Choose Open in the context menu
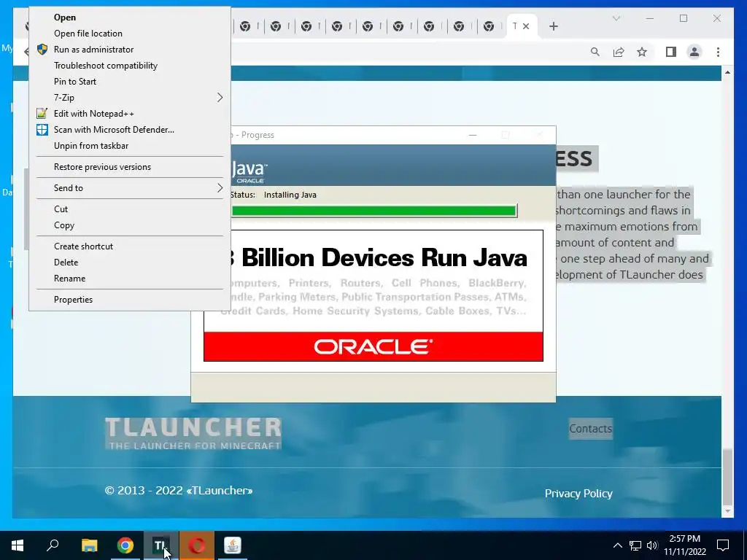This screenshot has width=747, height=560. coord(65,17)
